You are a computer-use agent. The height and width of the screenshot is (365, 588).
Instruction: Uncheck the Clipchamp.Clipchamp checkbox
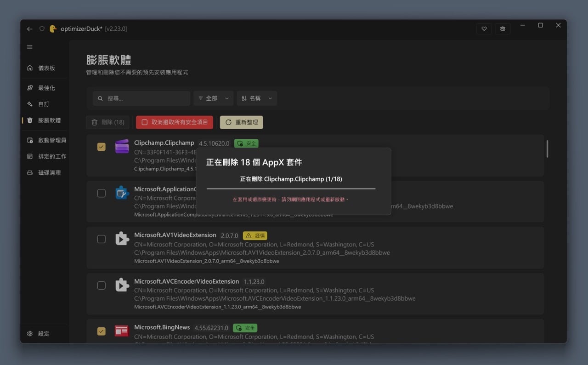(102, 147)
